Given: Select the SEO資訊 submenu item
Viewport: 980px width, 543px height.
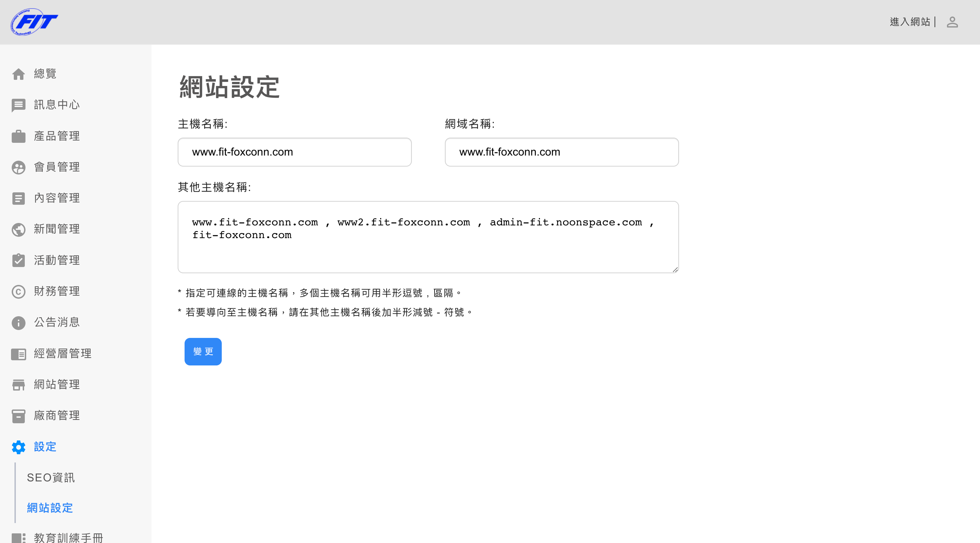Looking at the screenshot, I should pyautogui.click(x=51, y=478).
